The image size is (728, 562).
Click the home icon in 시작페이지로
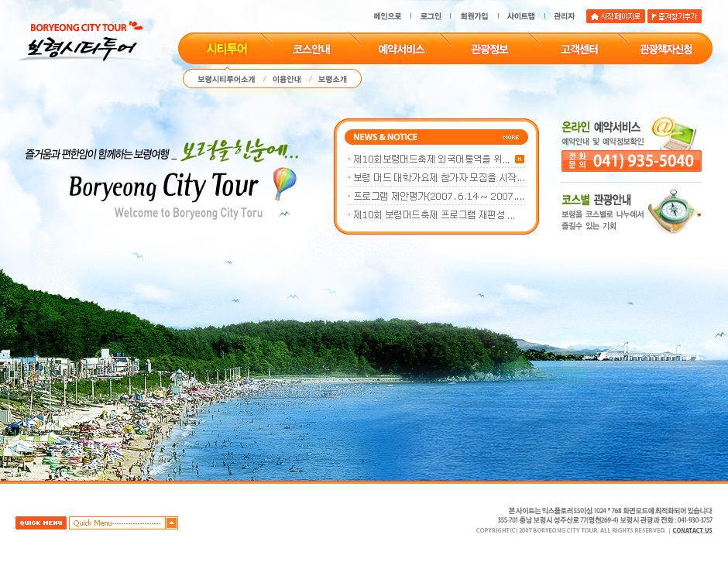(x=594, y=16)
